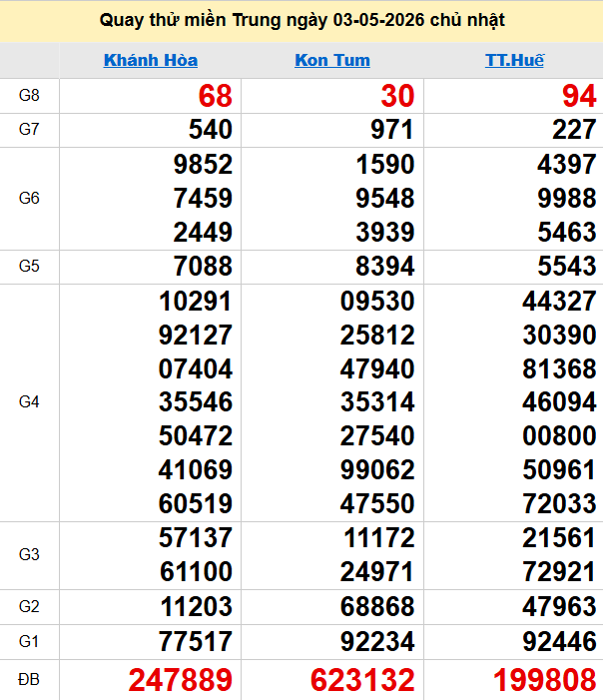
Task: Open the TT.Huế province link
Action: tap(514, 60)
